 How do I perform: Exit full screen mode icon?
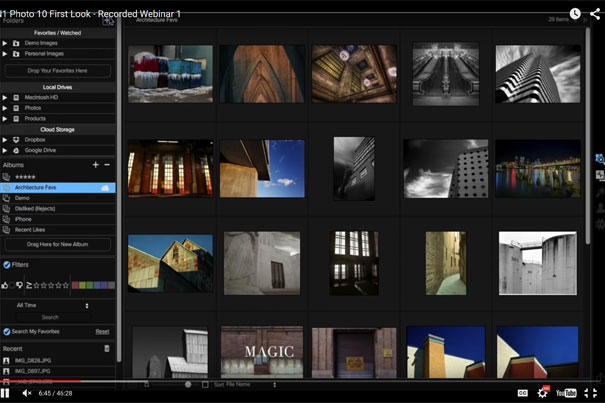coord(590,393)
